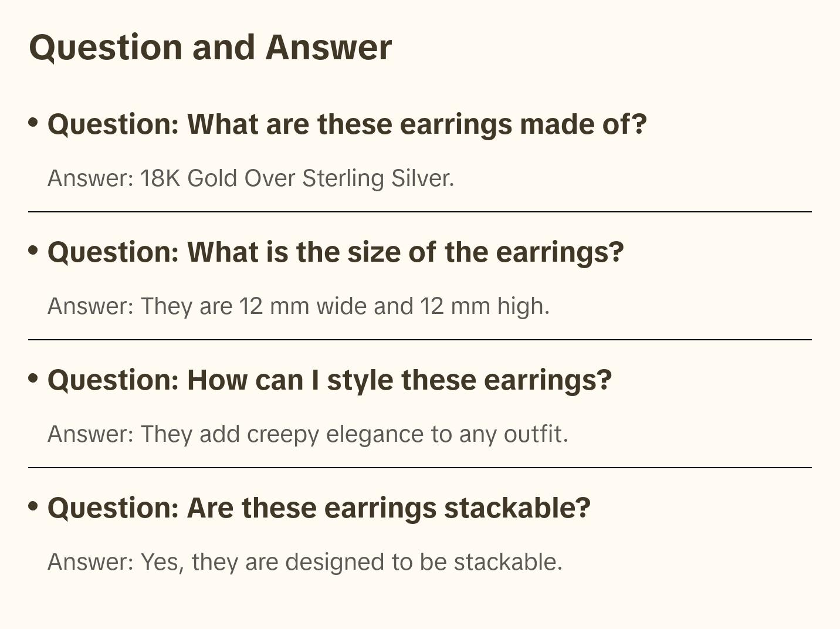This screenshot has width=840, height=629.
Task: Click the divider line below the materials answer
Action: click(420, 212)
